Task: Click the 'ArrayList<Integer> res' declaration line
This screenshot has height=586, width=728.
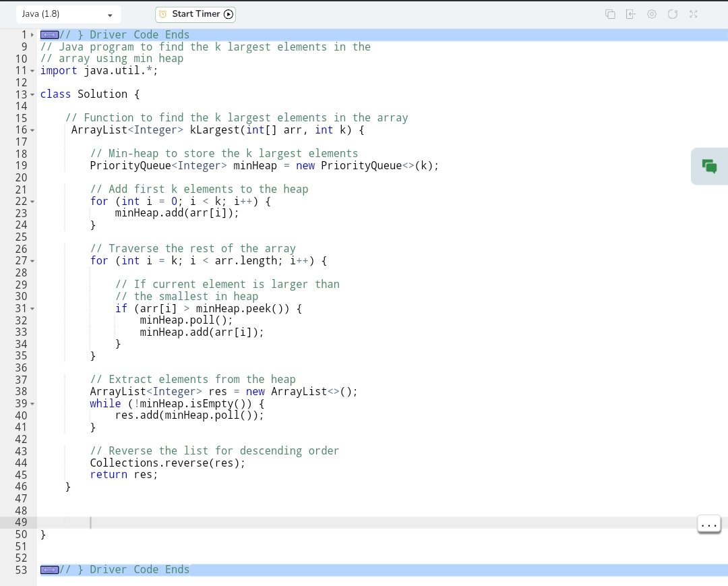Action: click(x=224, y=391)
